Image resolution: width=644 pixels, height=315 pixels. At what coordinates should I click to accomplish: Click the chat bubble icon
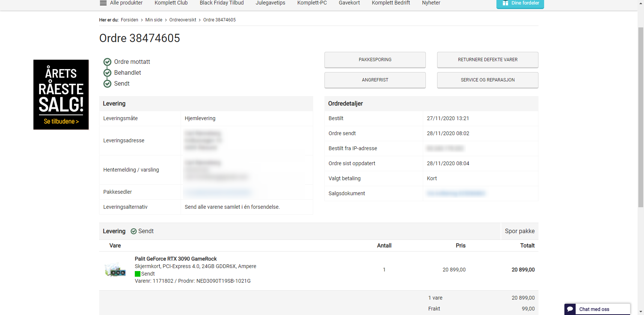[x=570, y=309]
